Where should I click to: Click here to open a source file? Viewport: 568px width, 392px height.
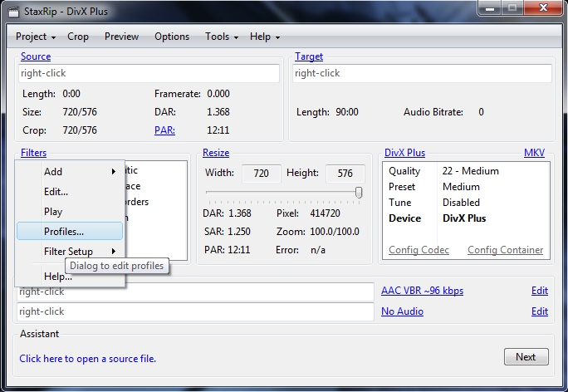coord(88,359)
